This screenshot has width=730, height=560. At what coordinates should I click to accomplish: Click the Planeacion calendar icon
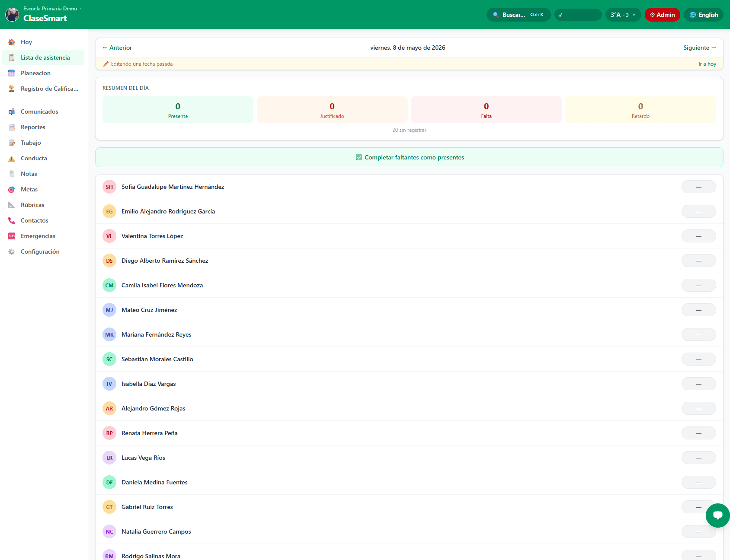(x=12, y=73)
